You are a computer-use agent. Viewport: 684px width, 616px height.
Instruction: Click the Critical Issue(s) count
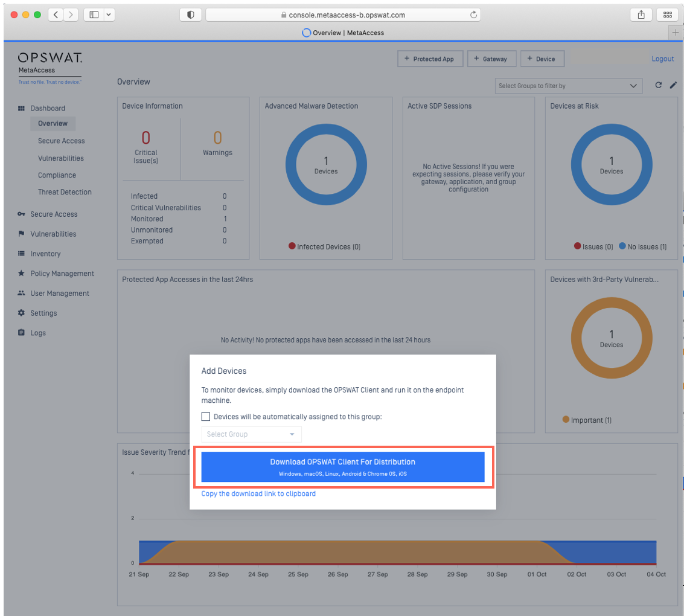tap(146, 138)
